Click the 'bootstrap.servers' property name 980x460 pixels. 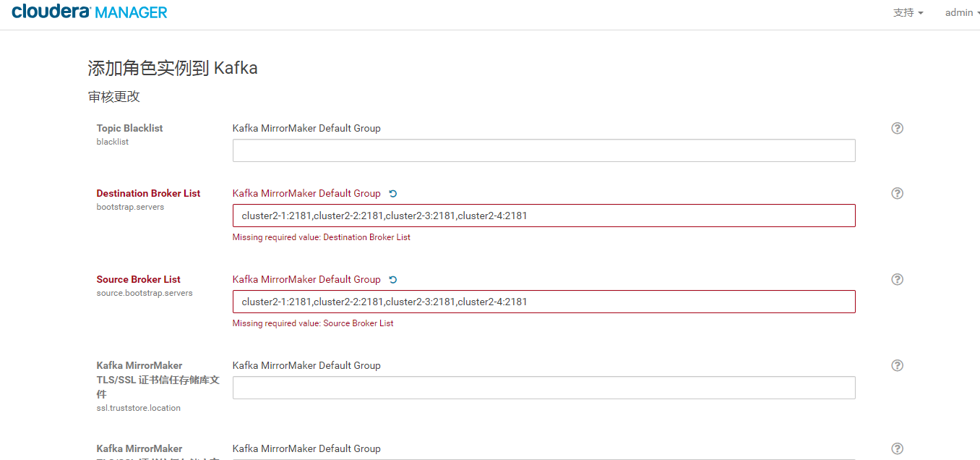130,207
